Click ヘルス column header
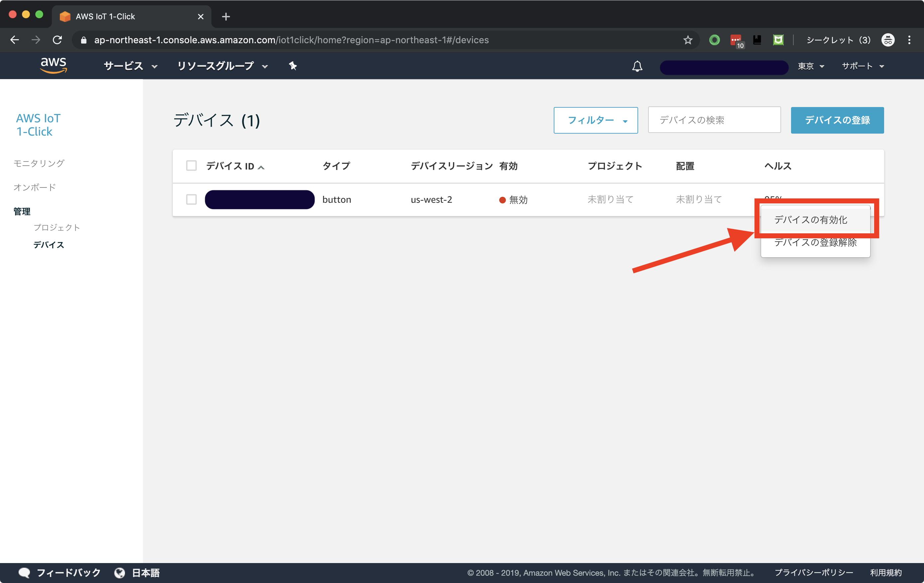924x583 pixels. (x=778, y=166)
